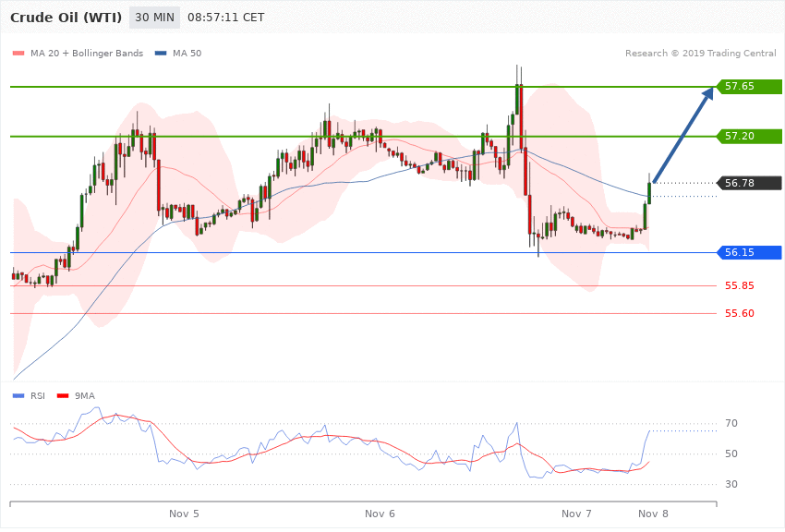This screenshot has width=785, height=532.
Task: Click the 55.60 support level label
Action: coord(740,313)
